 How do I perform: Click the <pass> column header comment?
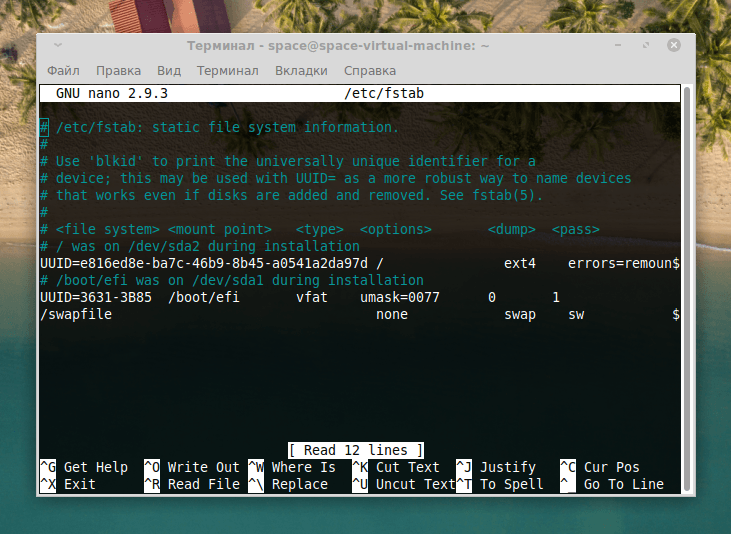[x=576, y=229]
